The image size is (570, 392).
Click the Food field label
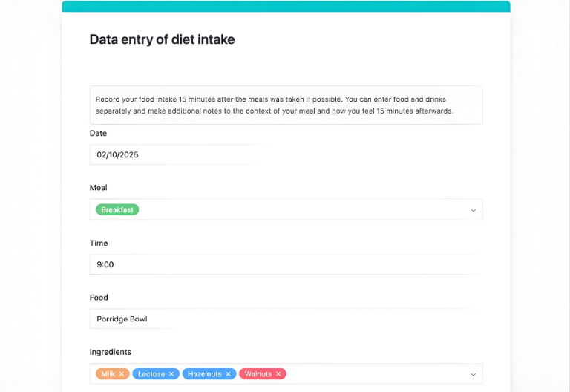pyautogui.click(x=99, y=298)
